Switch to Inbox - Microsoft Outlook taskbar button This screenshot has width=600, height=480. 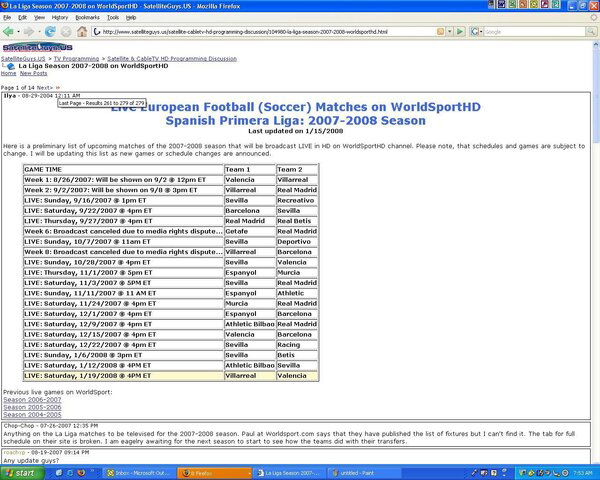(x=139, y=473)
